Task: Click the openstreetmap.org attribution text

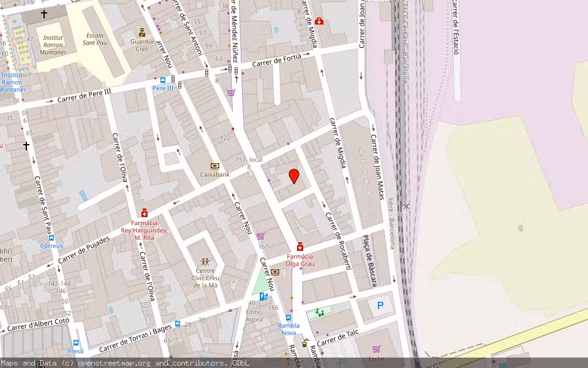Action: [114, 363]
